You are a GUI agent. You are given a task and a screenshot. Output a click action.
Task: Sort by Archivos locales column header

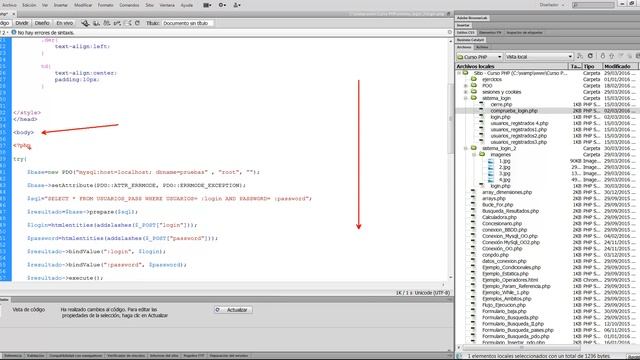[512, 66]
